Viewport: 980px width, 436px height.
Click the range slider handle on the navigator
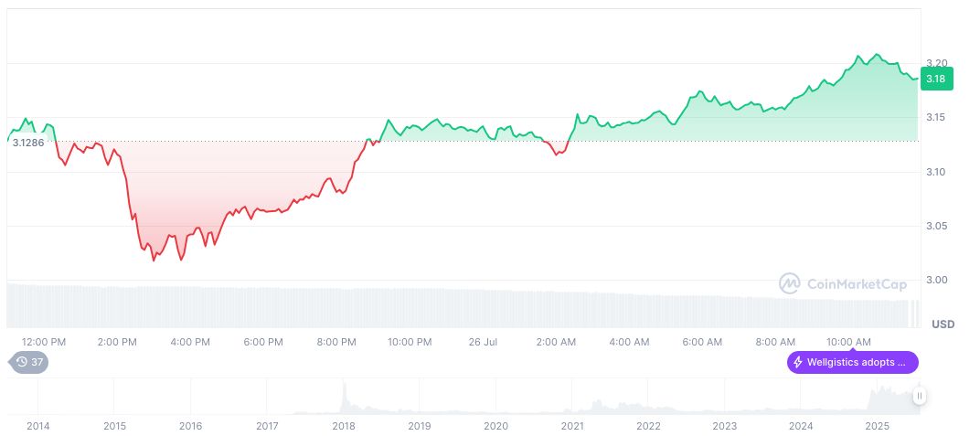click(x=919, y=396)
